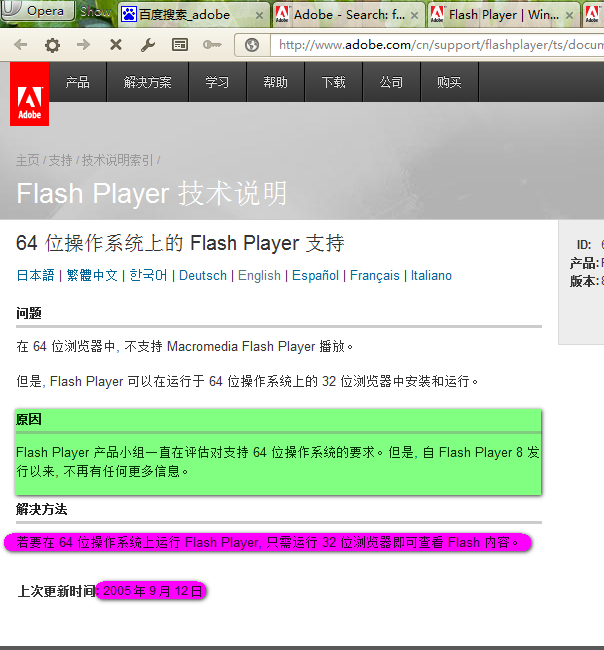Click the 解决方法 section heading

pyautogui.click(x=41, y=509)
